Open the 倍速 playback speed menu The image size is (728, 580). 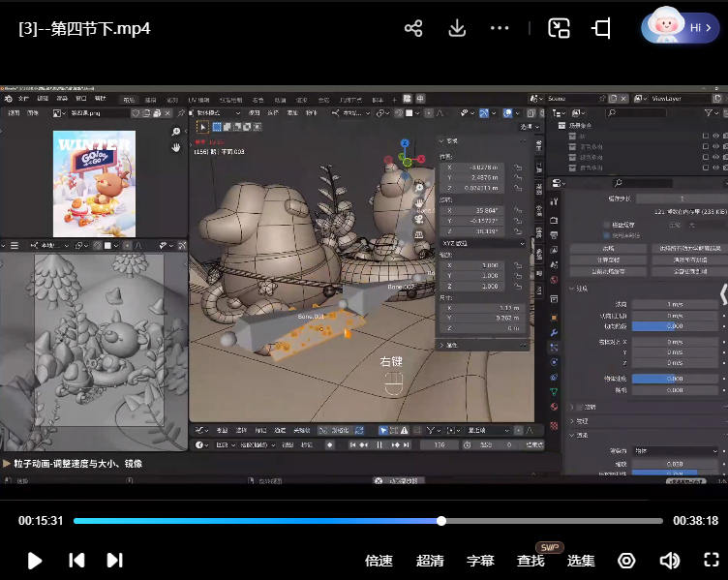[379, 561]
